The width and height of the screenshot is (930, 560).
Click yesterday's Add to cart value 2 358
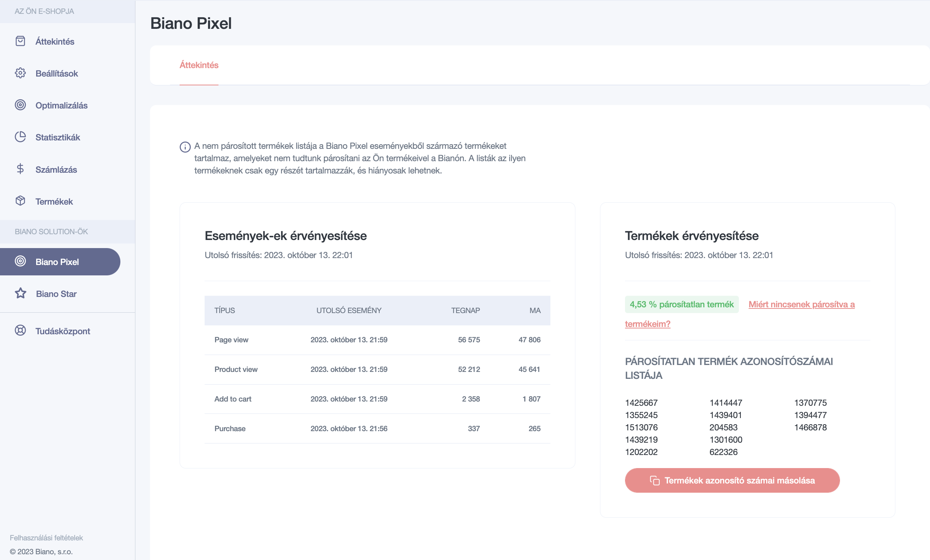471,399
